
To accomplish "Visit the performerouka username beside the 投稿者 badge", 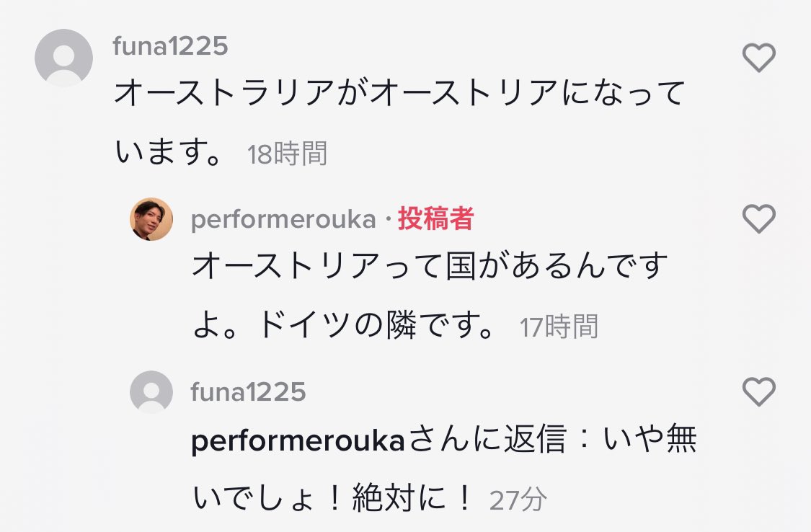I will pyautogui.click(x=283, y=220).
